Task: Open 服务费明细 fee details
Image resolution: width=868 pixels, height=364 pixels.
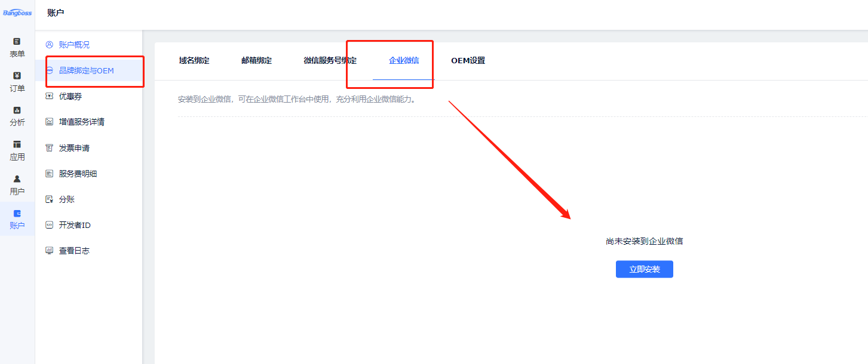Action: (78, 174)
